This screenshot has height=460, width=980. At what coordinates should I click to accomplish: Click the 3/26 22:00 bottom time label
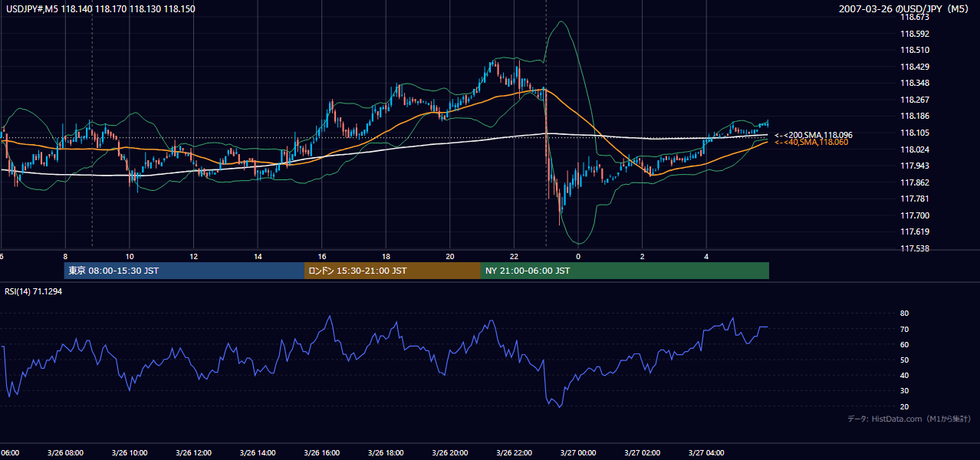[514, 453]
